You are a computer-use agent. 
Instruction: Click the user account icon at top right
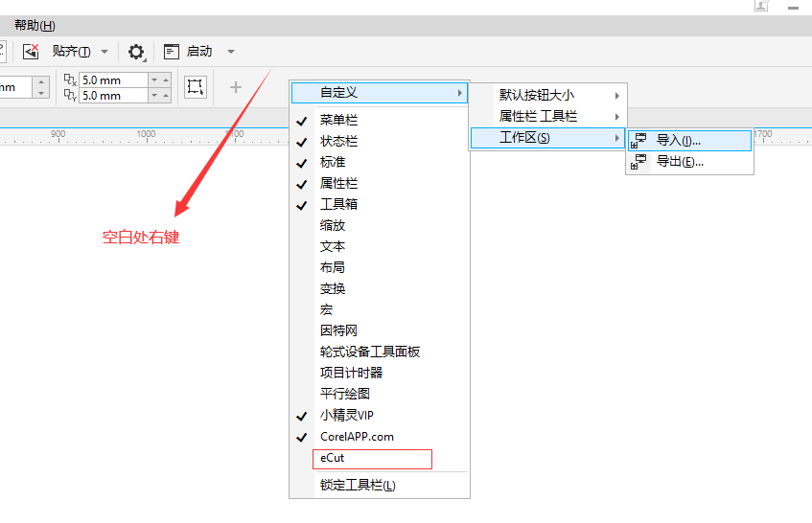(761, 6)
